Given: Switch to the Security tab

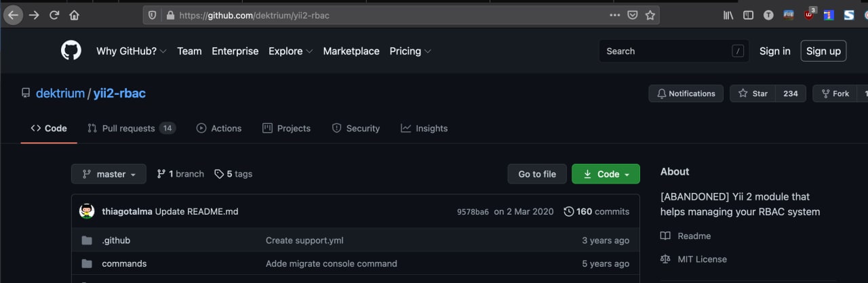Looking at the screenshot, I should click(x=355, y=128).
